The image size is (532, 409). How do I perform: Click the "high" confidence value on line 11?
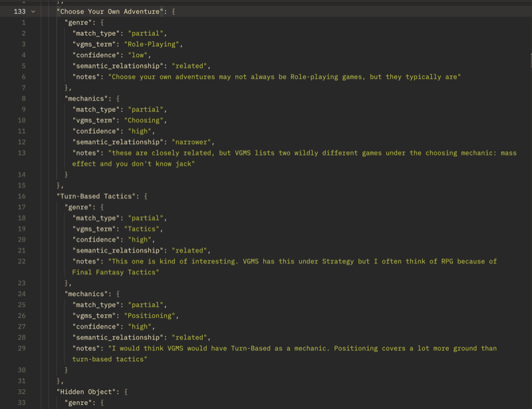pos(140,131)
